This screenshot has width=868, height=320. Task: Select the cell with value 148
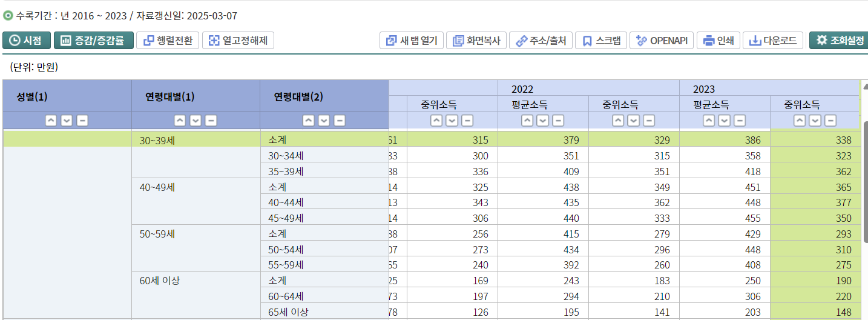point(815,312)
